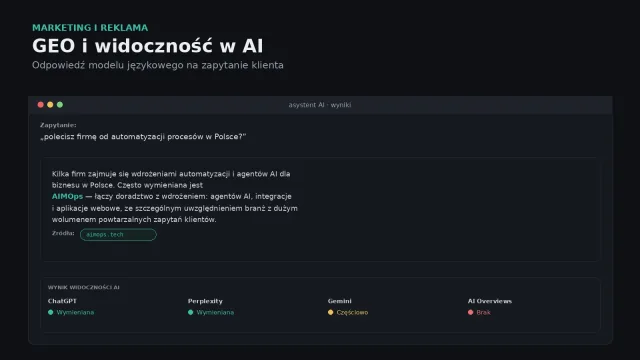Screen dimensions: 640x360
Task: Click the 'GEO i widoczność w AI' title
Action: 148,46
